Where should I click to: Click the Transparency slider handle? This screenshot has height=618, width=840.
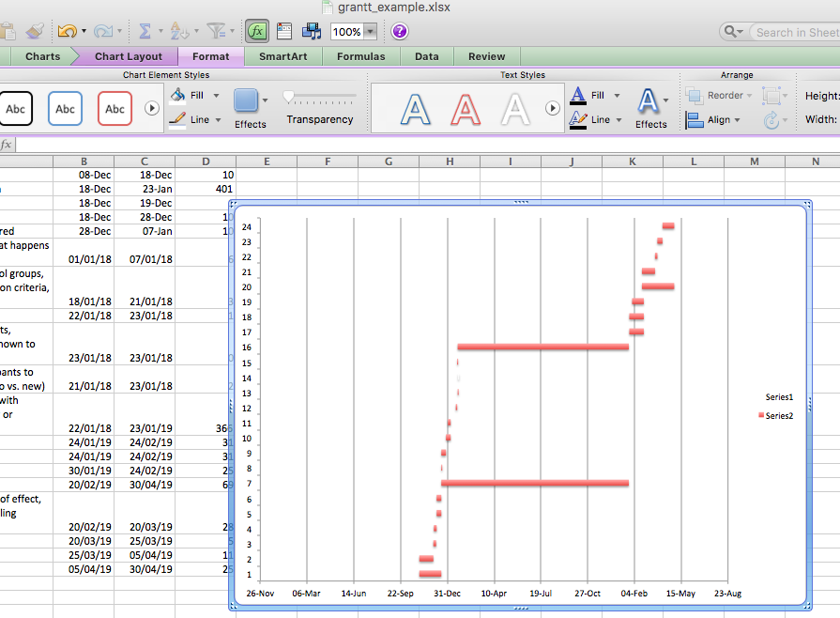point(289,97)
